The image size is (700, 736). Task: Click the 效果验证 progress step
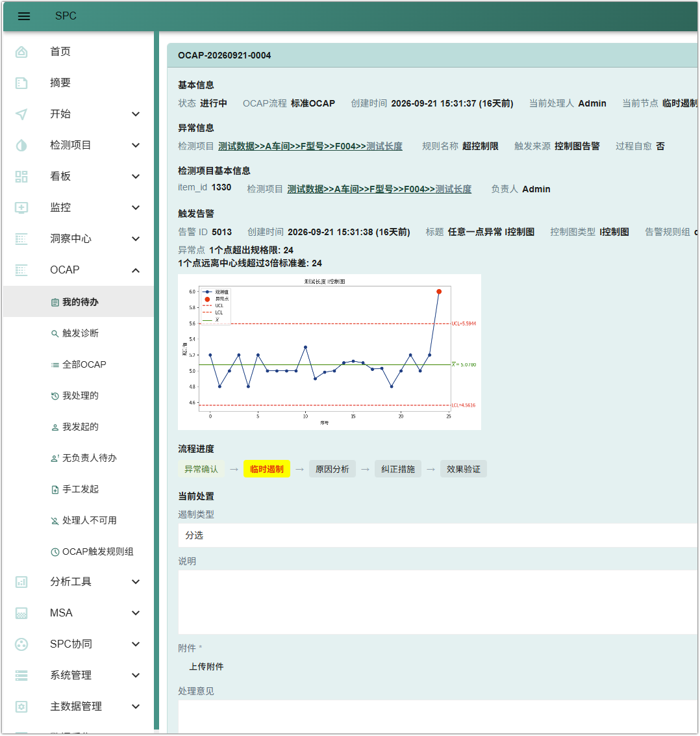463,470
